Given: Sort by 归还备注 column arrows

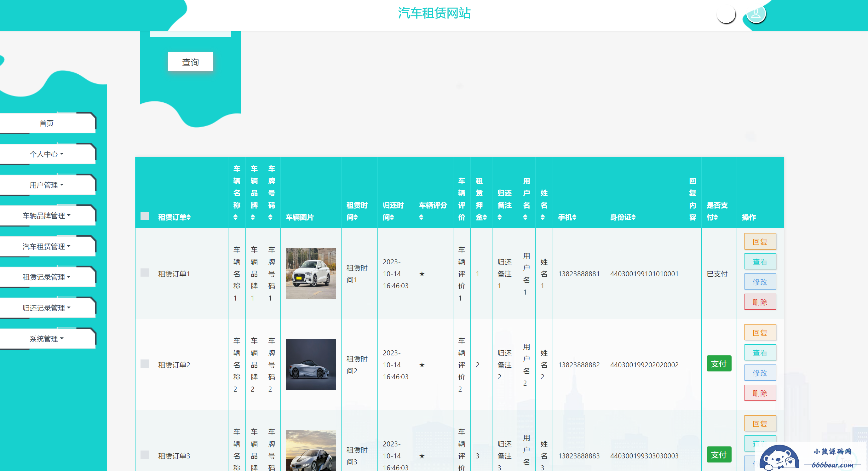Looking at the screenshot, I should click(x=500, y=217).
